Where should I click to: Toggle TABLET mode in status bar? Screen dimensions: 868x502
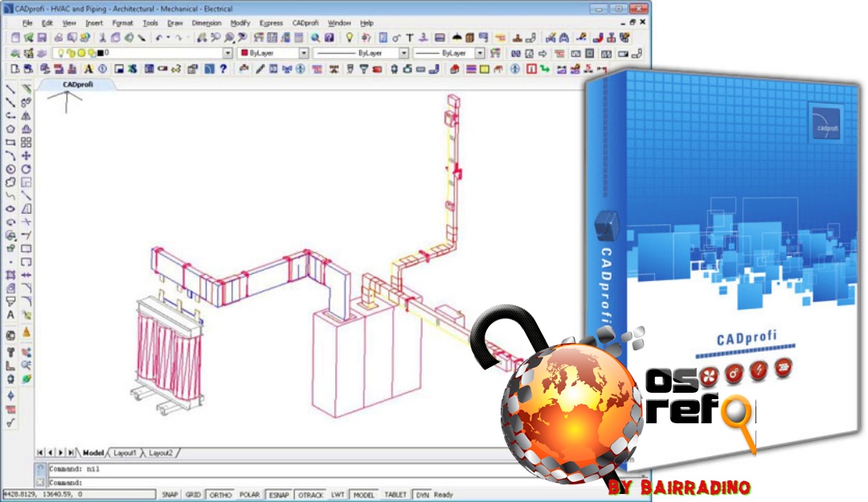point(395,495)
